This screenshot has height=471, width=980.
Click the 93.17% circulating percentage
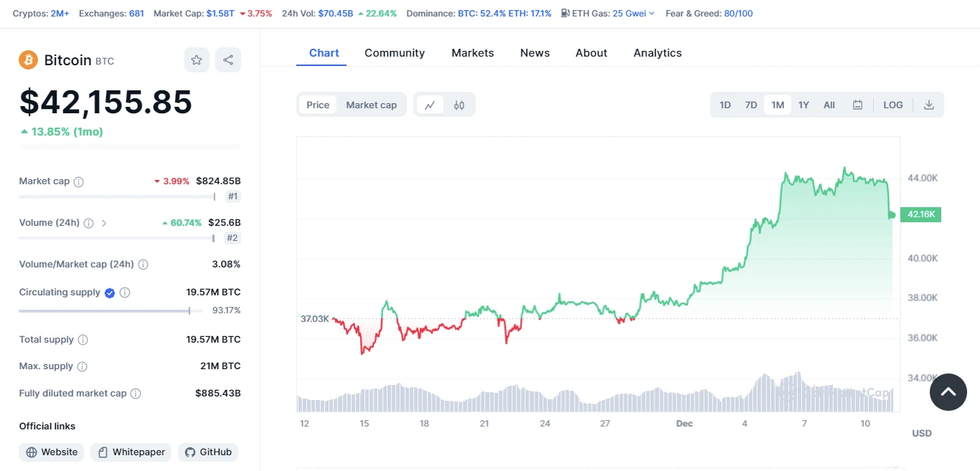click(x=227, y=310)
